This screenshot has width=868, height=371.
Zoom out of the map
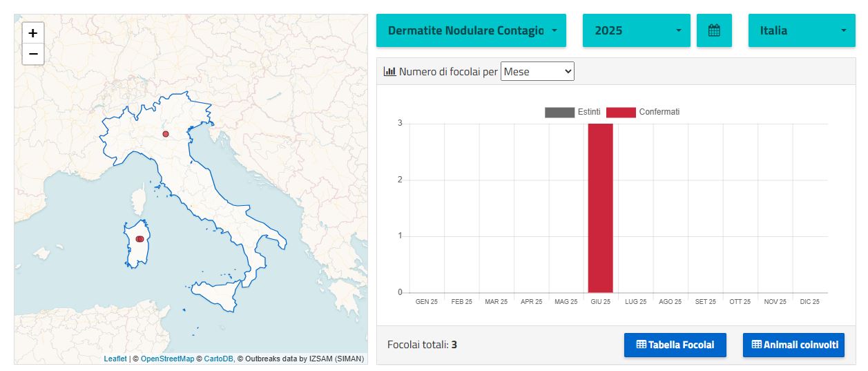[32, 54]
